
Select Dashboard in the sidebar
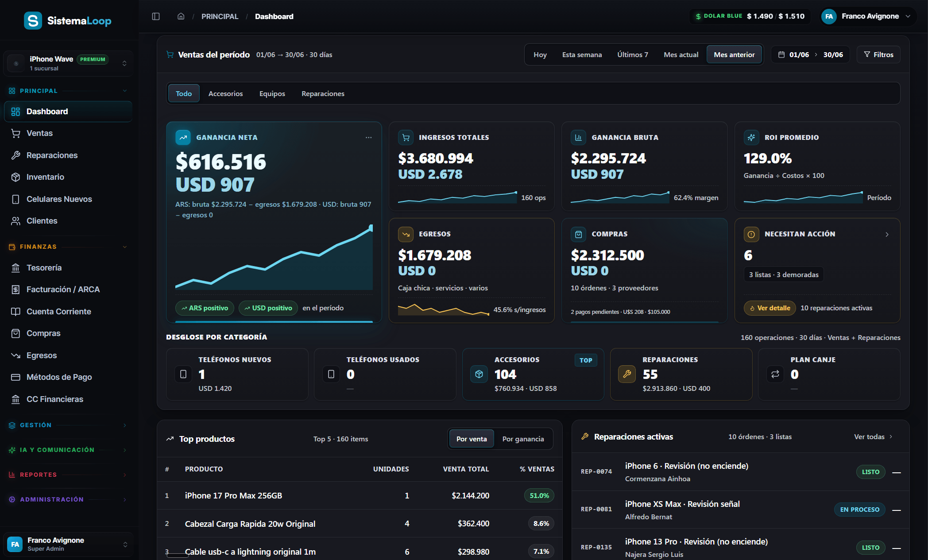(68, 112)
